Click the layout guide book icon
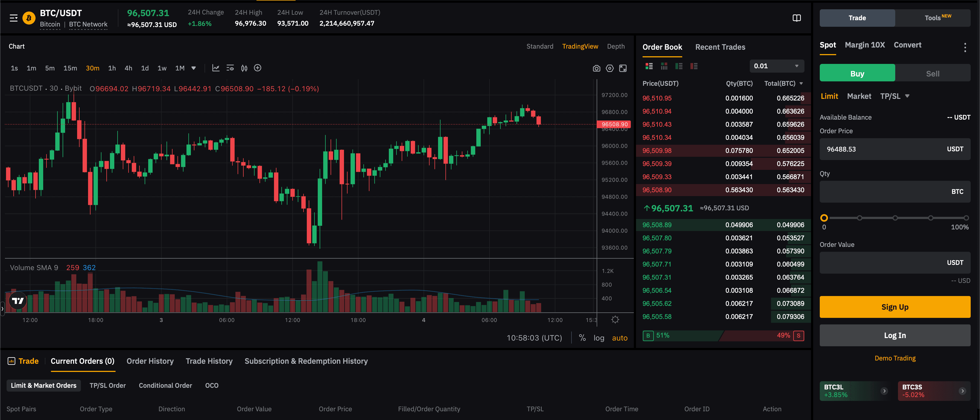Image resolution: width=980 pixels, height=420 pixels. pyautogui.click(x=796, y=18)
